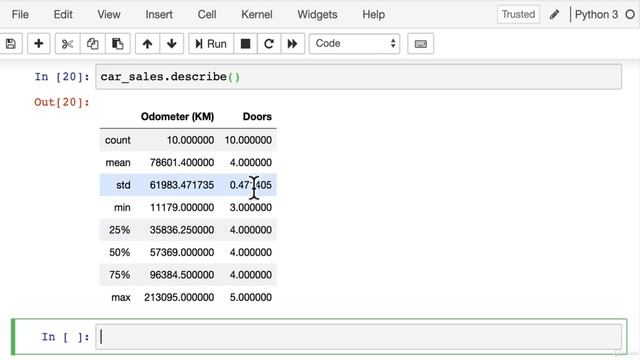Screen dimensions: 640x360
Task: Interrupt the kernel with stop icon
Action: click(245, 44)
